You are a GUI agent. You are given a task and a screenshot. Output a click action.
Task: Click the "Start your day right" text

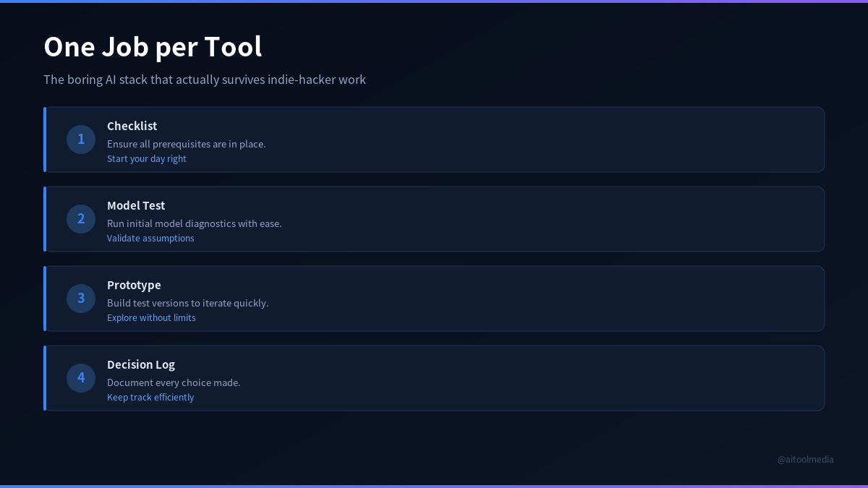[x=147, y=158]
